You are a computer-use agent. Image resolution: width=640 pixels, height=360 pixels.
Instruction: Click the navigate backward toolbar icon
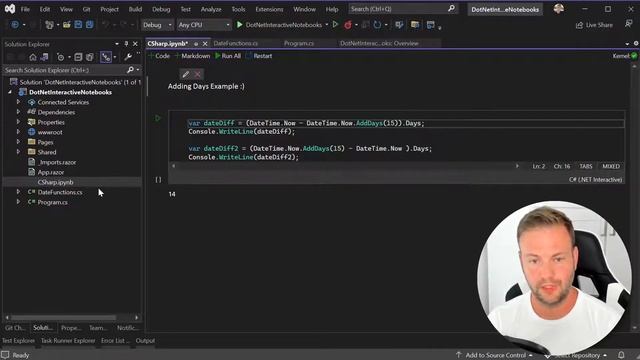tap(14, 25)
